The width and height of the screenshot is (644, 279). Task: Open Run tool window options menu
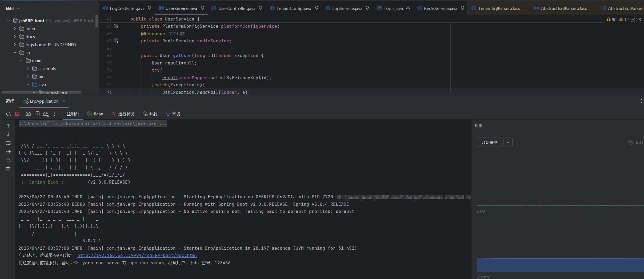pos(641,101)
